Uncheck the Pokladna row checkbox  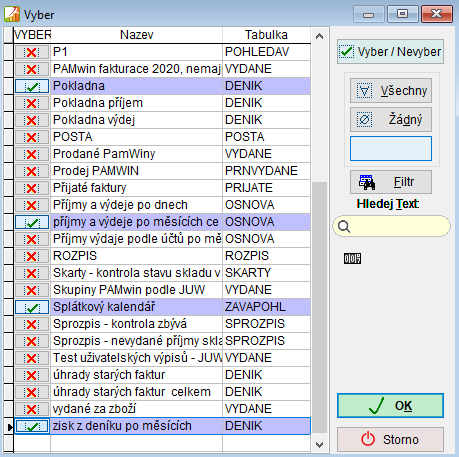coord(32,86)
